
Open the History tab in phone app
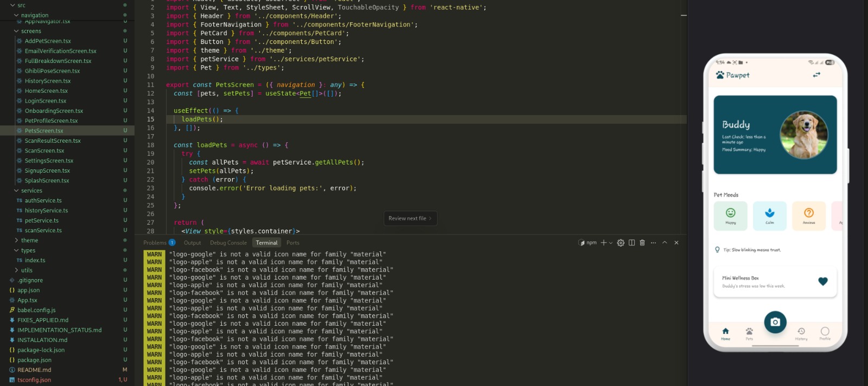pyautogui.click(x=801, y=332)
